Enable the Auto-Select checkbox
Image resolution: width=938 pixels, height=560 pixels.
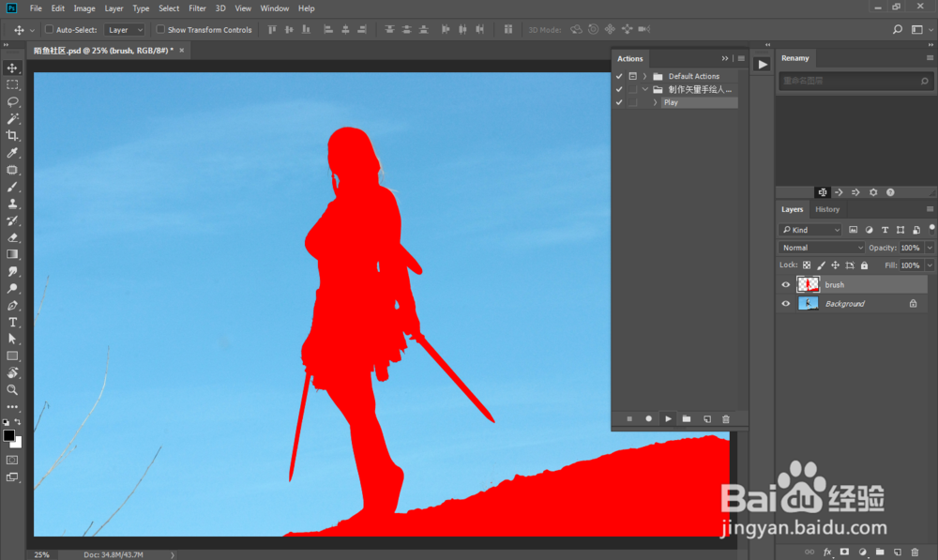click(x=49, y=29)
